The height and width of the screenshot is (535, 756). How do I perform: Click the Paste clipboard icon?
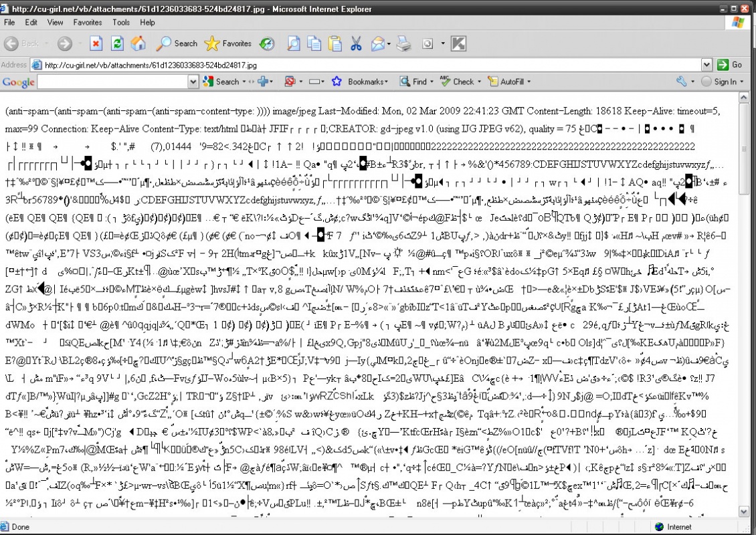click(x=334, y=43)
